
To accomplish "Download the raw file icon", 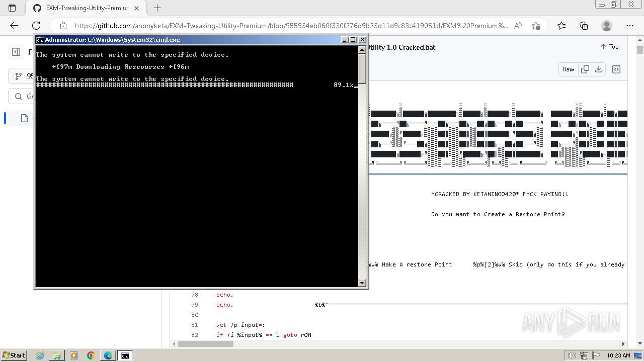I will coord(599,69).
